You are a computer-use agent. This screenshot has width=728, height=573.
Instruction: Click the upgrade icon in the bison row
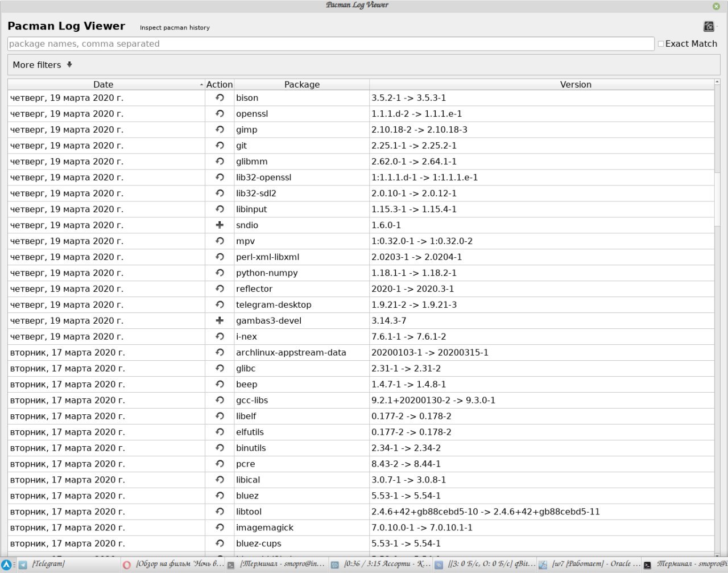point(220,98)
